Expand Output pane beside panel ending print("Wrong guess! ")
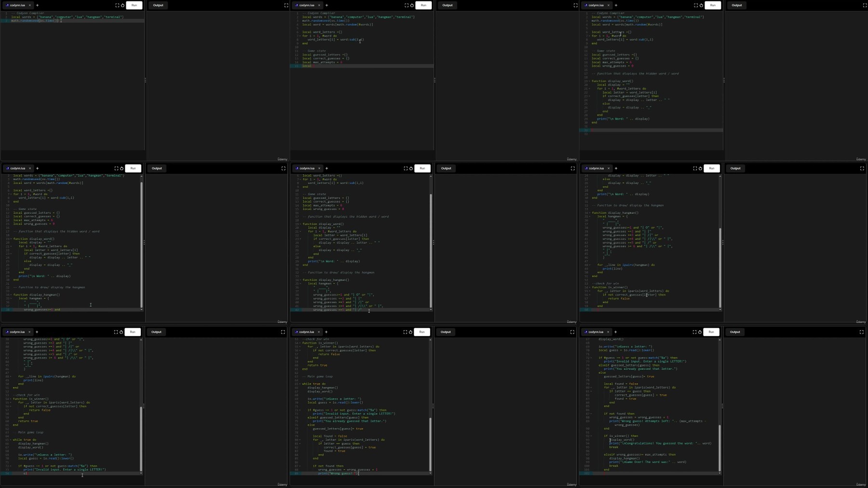This screenshot has height=488, width=868. (572, 332)
